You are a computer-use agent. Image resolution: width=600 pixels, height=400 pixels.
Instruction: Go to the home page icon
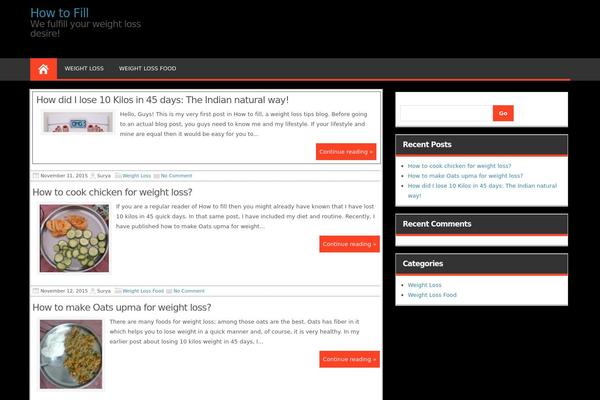click(x=43, y=69)
